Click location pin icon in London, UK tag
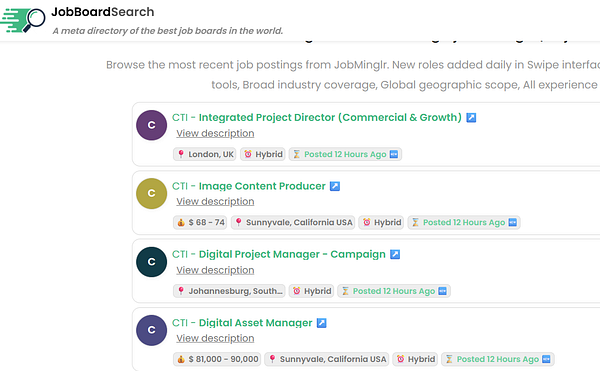The width and height of the screenshot is (600, 371). (181, 154)
